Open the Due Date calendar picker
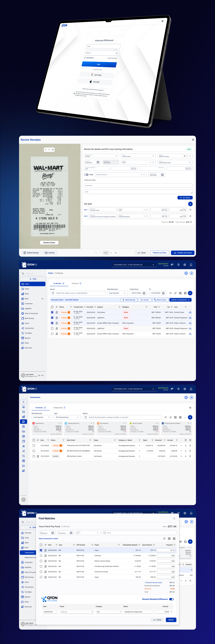Screen dimensions: 215x644 (x=98, y=162)
